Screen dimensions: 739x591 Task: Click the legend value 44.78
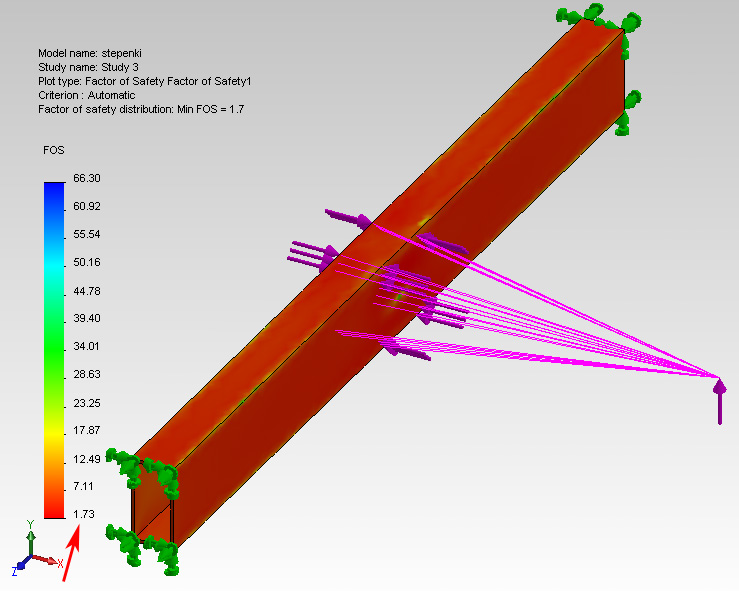87,291
